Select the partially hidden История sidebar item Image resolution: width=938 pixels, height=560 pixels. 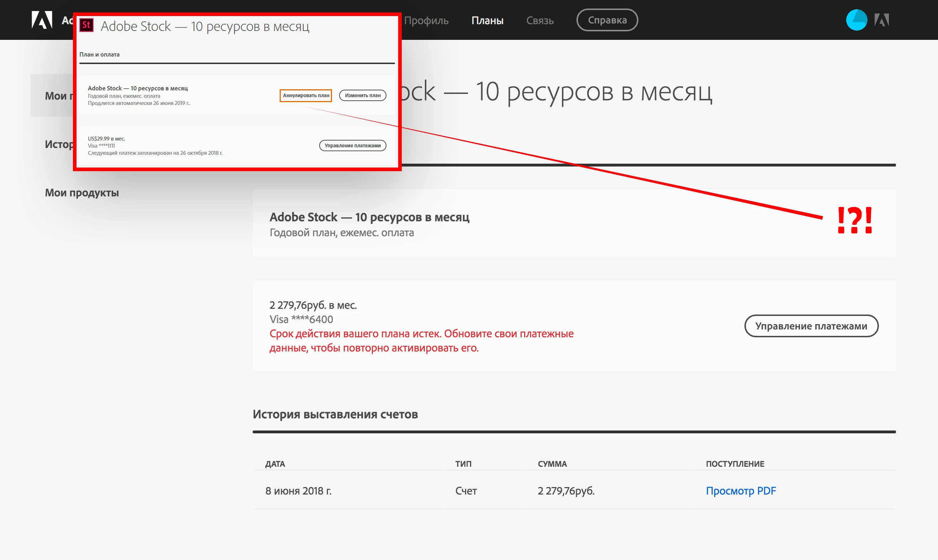pos(58,144)
